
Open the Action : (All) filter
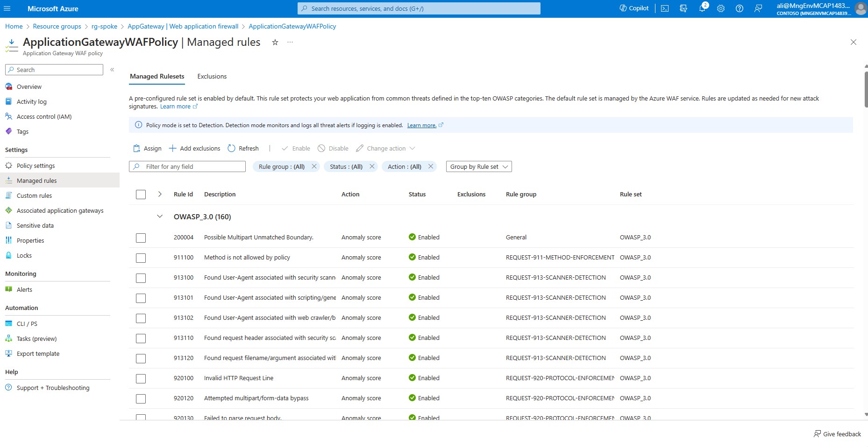[405, 166]
